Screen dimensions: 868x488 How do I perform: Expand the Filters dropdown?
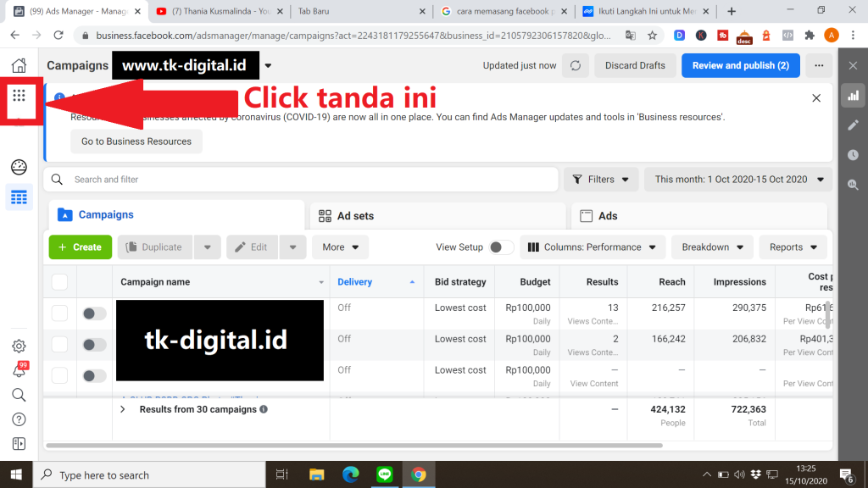pos(600,180)
